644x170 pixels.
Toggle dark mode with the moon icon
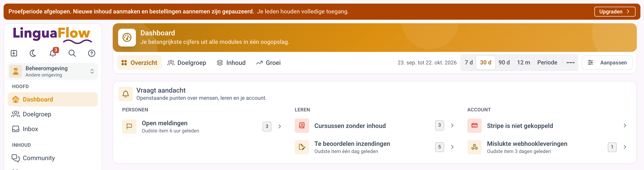pos(33,53)
